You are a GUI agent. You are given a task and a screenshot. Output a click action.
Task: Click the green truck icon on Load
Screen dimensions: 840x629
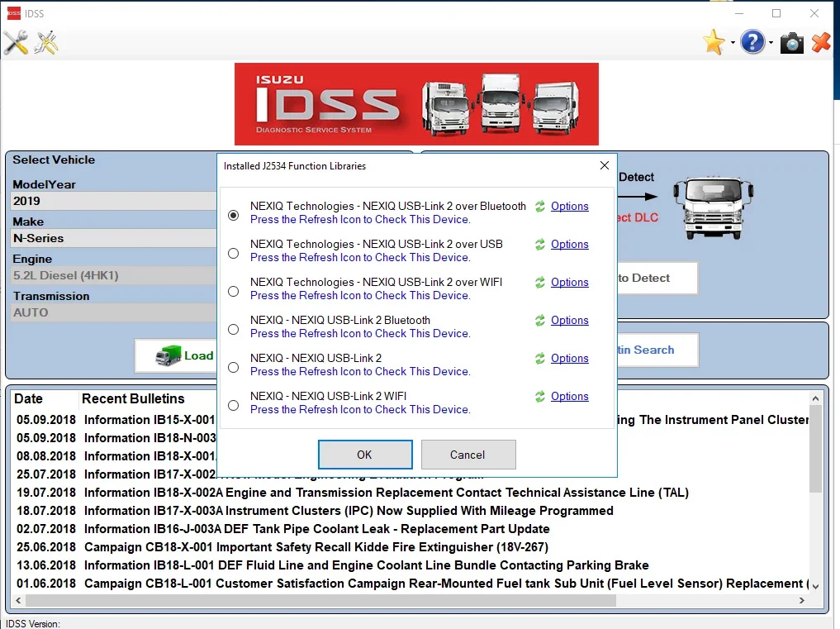coord(168,355)
